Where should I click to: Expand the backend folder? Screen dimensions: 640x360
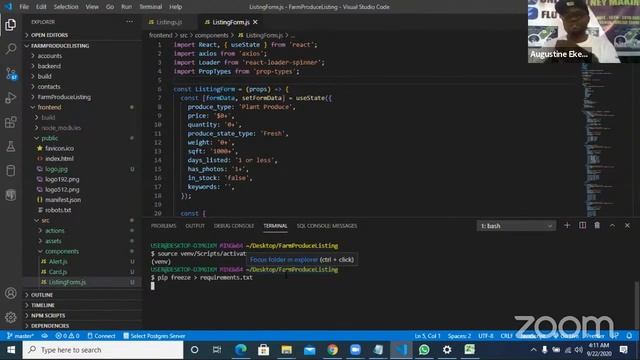[x=49, y=66]
